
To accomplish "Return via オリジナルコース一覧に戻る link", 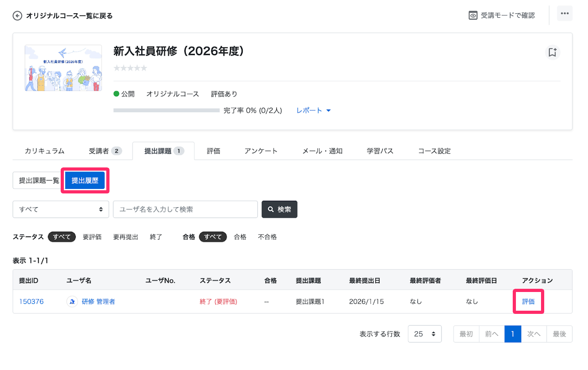I will [69, 16].
